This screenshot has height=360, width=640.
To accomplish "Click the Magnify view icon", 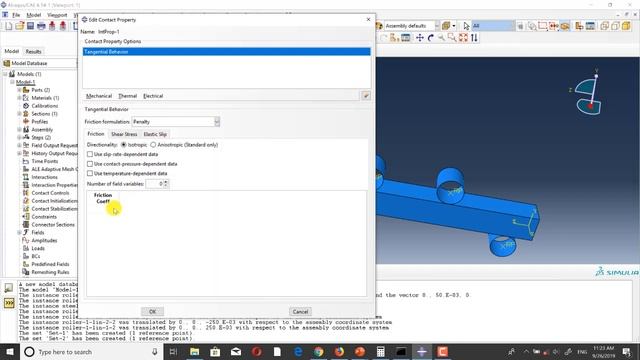I will click(441, 38).
